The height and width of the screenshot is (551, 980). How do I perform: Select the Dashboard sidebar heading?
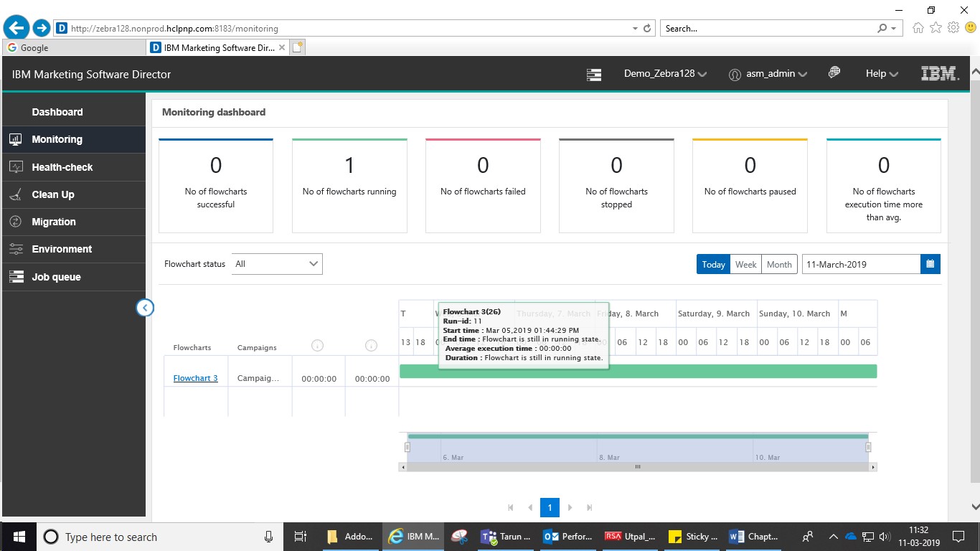point(57,112)
